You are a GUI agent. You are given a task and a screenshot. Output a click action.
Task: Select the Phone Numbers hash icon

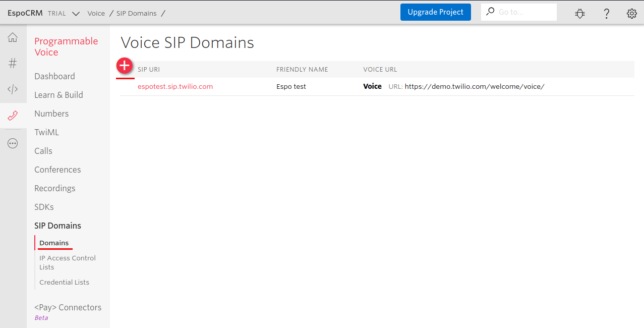12,63
